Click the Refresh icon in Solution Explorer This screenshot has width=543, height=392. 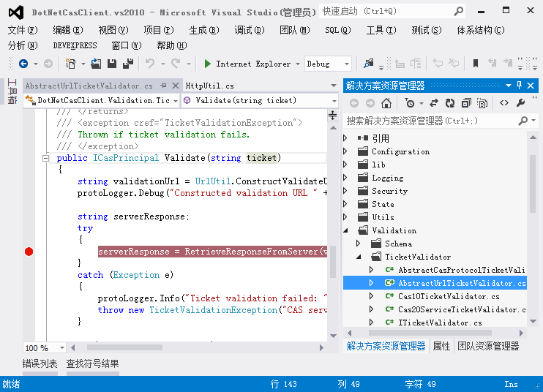450,103
